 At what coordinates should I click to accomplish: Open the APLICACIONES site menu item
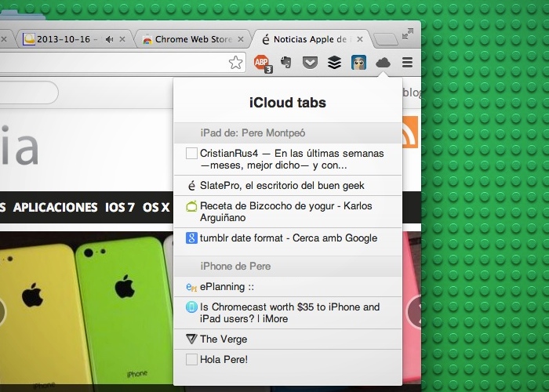click(x=56, y=207)
